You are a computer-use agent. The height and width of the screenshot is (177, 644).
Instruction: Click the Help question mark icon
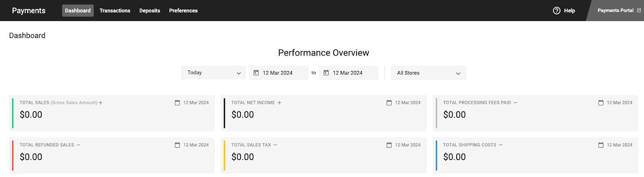557,10
